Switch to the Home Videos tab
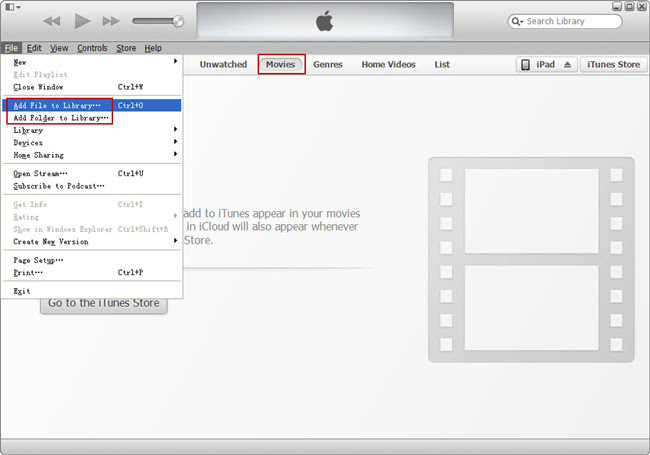Screen dimensions: 650x455 (x=388, y=65)
